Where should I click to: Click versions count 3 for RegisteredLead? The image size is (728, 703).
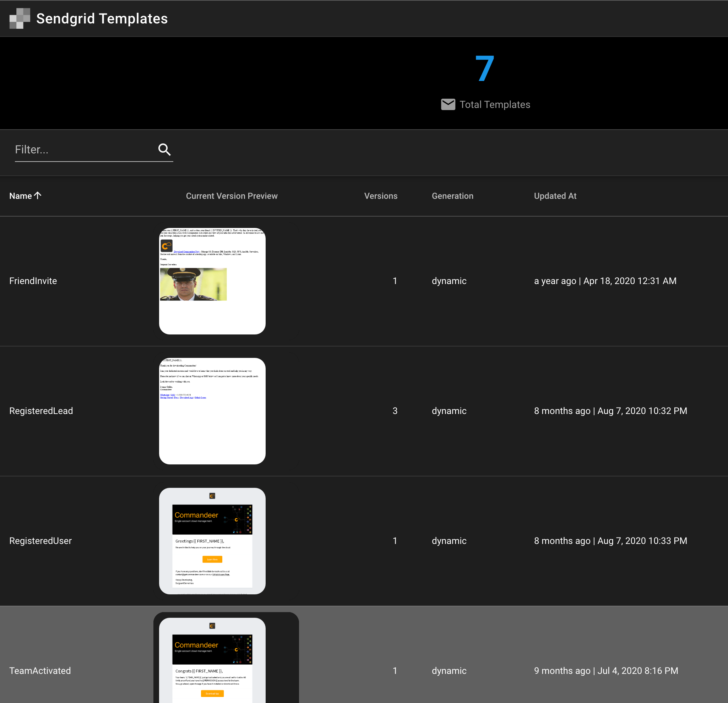pos(395,411)
